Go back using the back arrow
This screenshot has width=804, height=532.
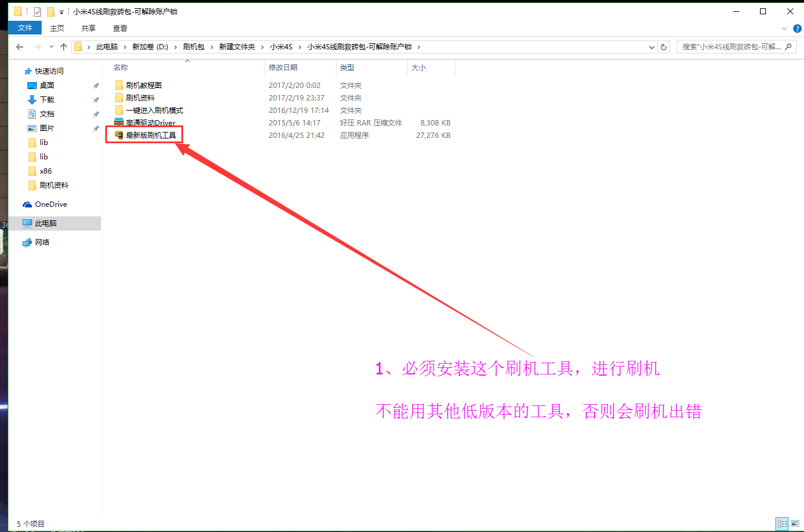tap(20, 46)
